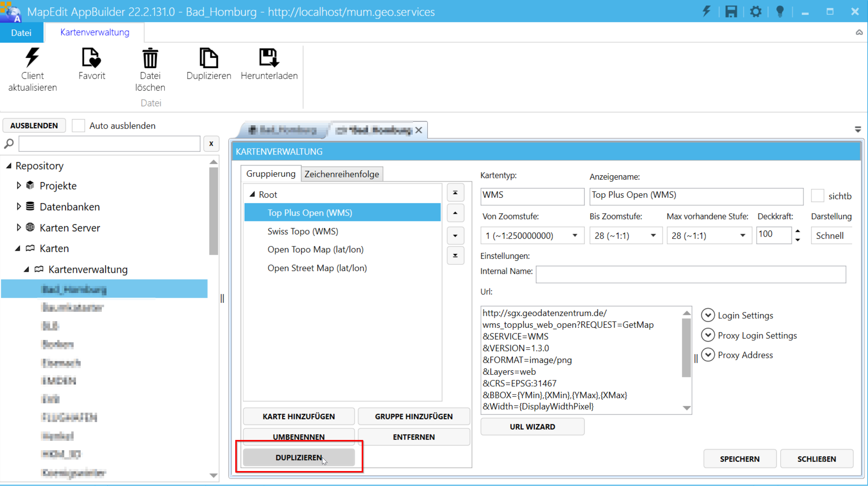Click the lightbulb icon in title bar
Viewport: 868px width, 486px height.
780,12
